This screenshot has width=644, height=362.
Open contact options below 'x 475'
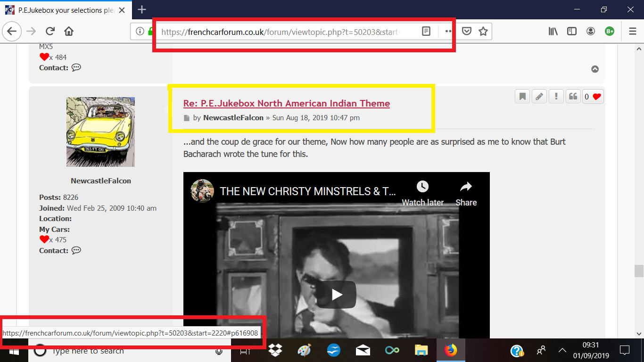(x=76, y=250)
